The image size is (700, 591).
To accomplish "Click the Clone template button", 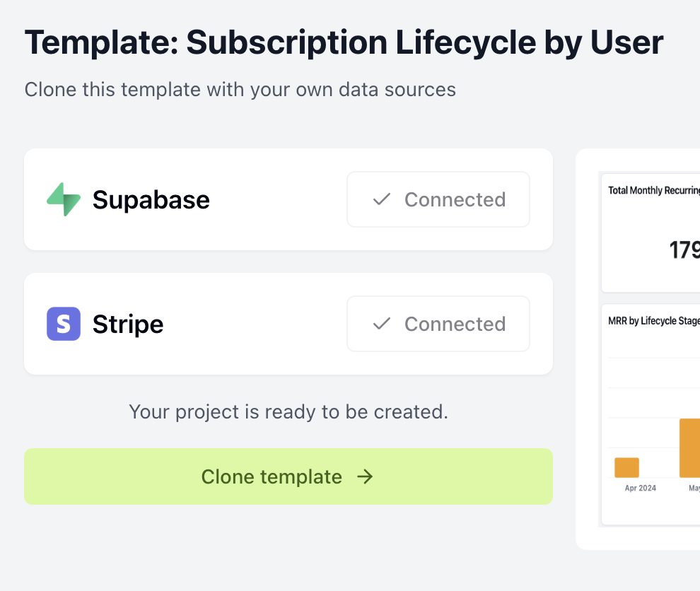I will click(x=288, y=477).
